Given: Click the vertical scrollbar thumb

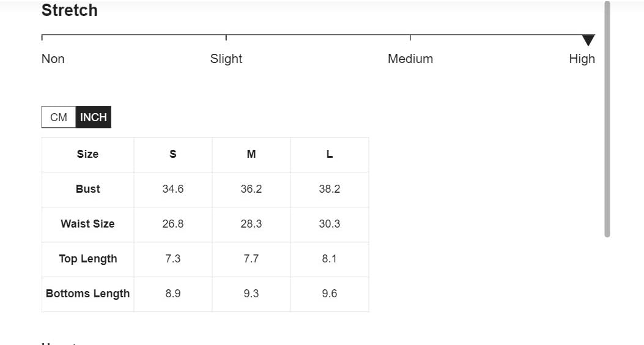Looking at the screenshot, I should (x=607, y=119).
